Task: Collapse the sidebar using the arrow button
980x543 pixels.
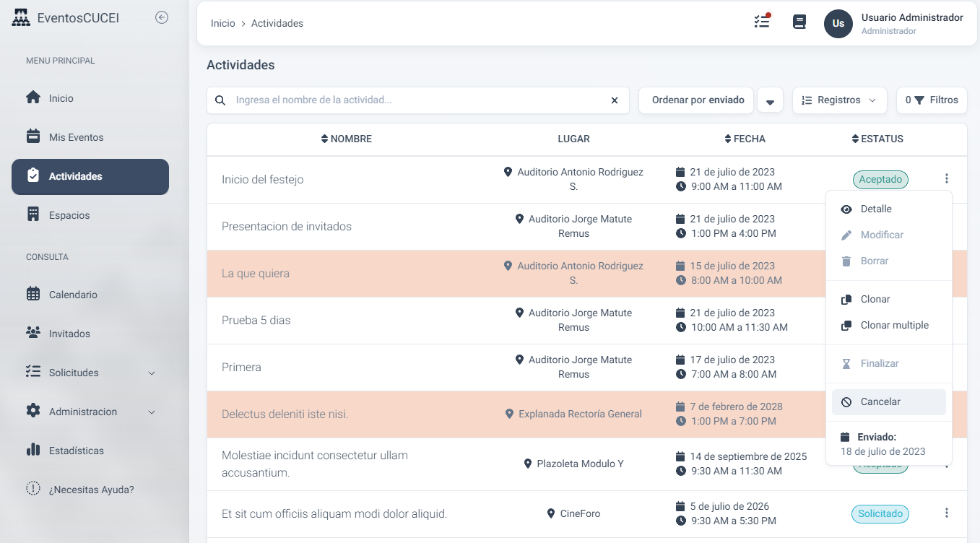Action: pos(160,17)
